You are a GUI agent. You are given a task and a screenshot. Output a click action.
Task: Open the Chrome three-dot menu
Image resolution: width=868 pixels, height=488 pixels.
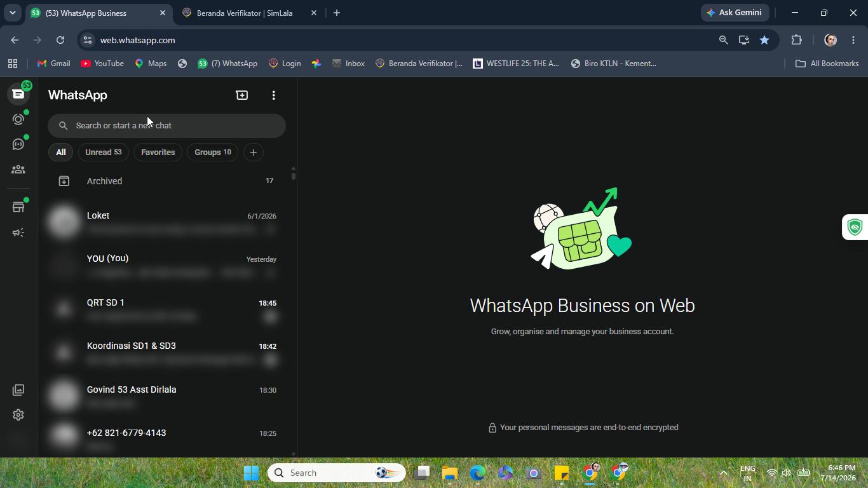(853, 40)
